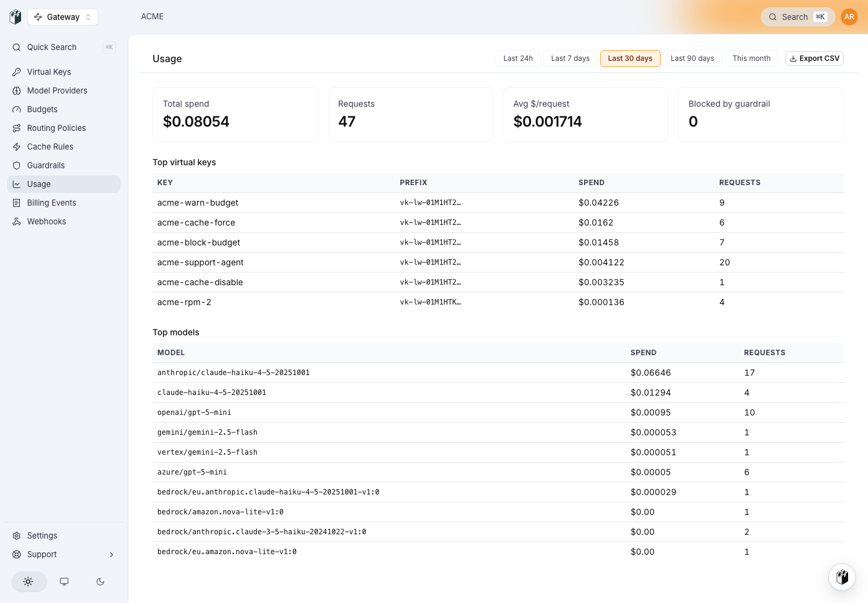Screen dimensions: 868x603
Task: Open Quick Search in the sidebar
Action: pos(64,47)
